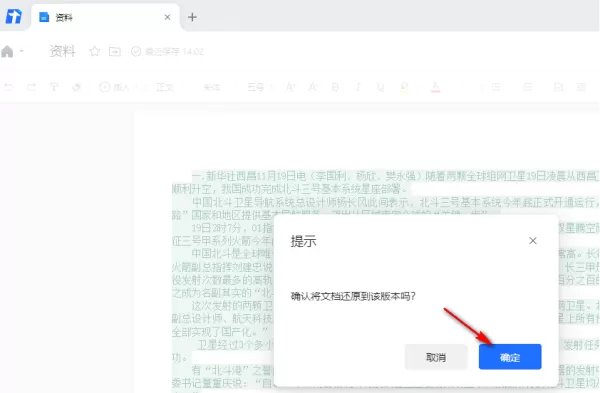Open a new tab with plus icon

(192, 17)
